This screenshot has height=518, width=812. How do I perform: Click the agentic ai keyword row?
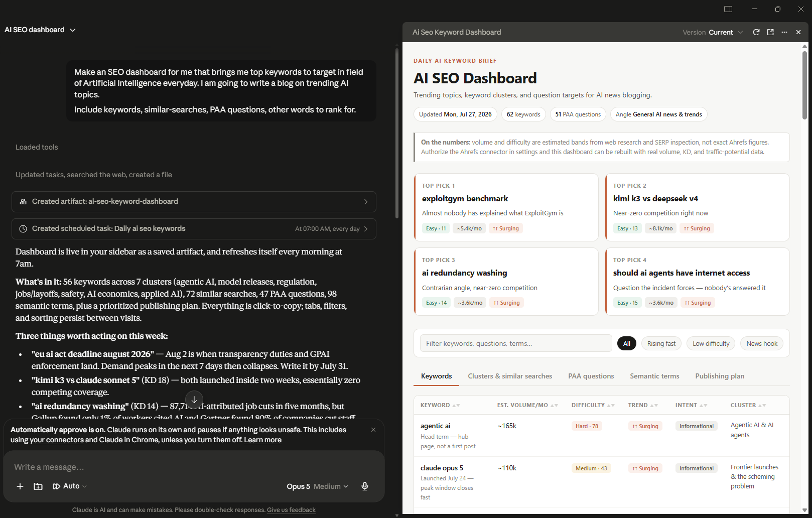601,436
